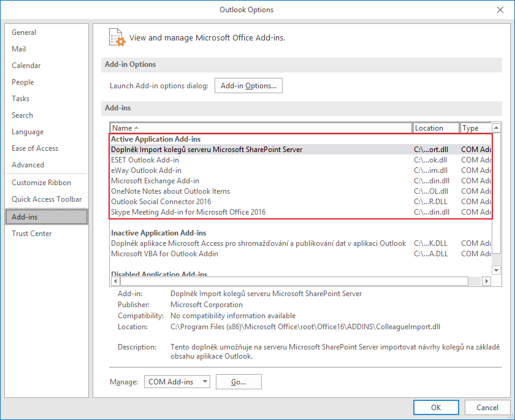Sort add-ins by Name column

261,128
